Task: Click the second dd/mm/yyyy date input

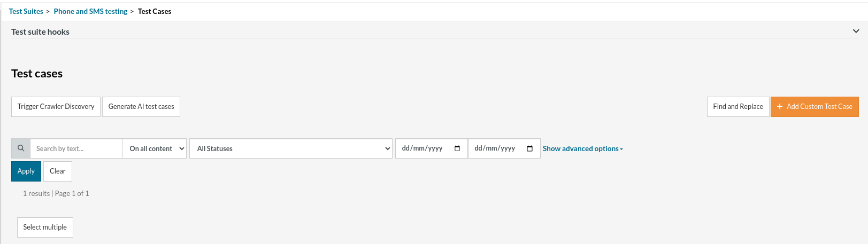Action: 495,148
